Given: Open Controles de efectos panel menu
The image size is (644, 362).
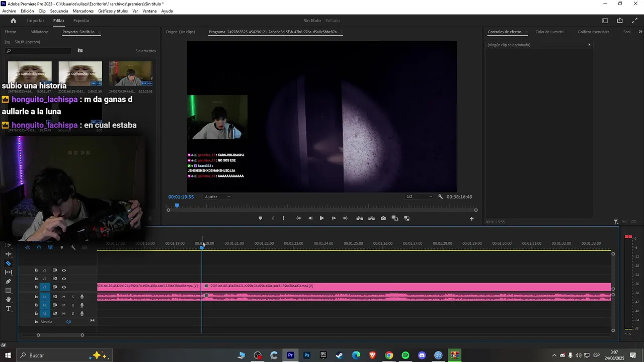Looking at the screenshot, I should click(526, 32).
